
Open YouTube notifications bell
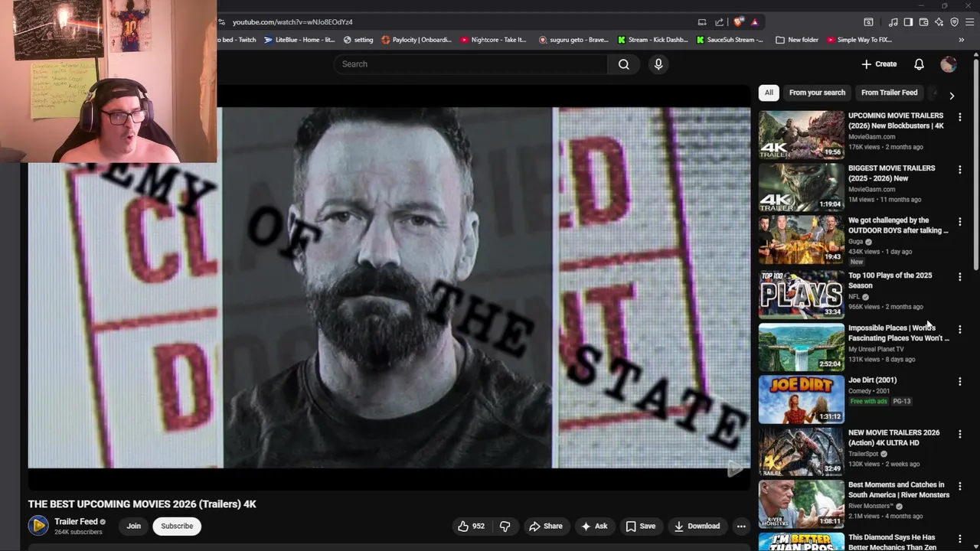tap(919, 64)
